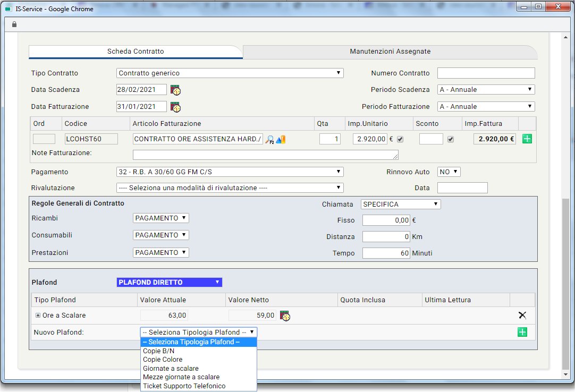Add invoice row with green plus
This screenshot has width=575, height=392.
[x=527, y=139]
